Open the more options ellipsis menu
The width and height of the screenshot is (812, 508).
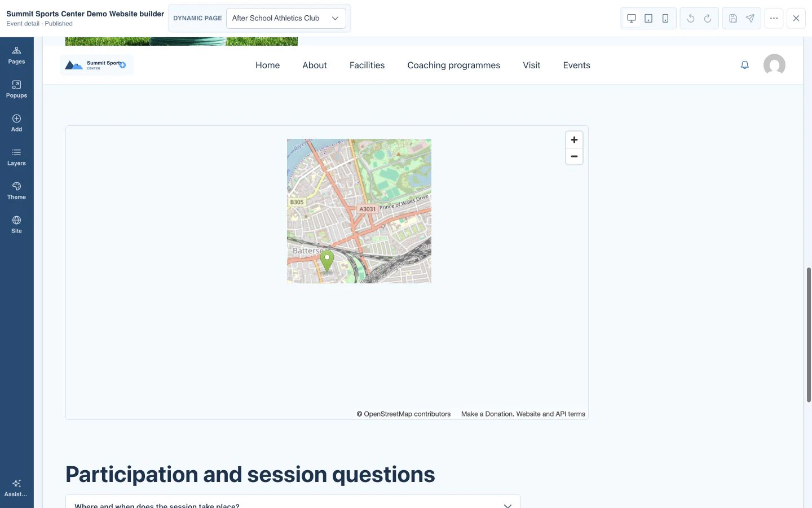pyautogui.click(x=774, y=18)
